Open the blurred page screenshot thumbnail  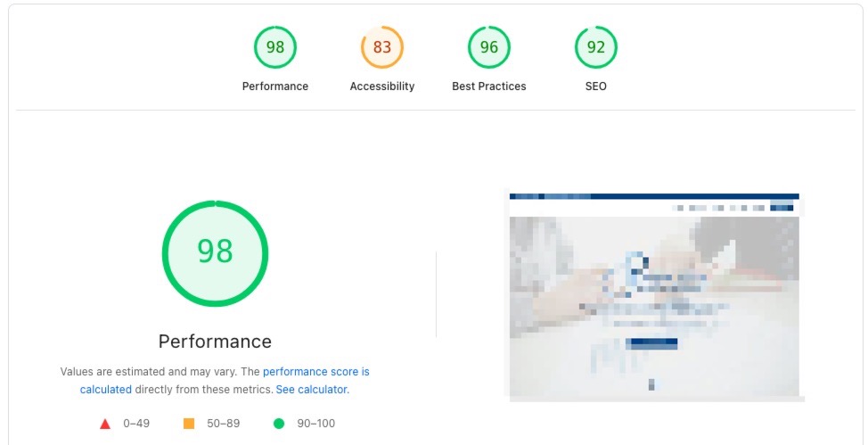[x=654, y=295]
